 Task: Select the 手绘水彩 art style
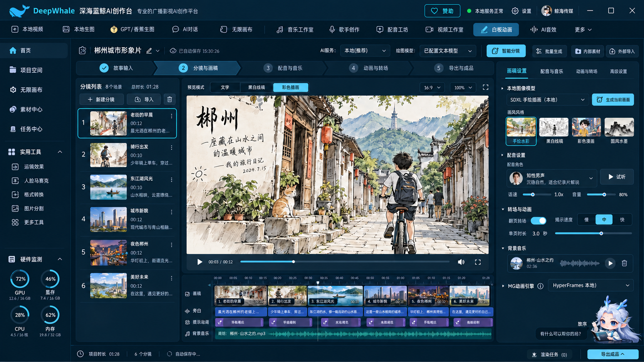coord(521,131)
